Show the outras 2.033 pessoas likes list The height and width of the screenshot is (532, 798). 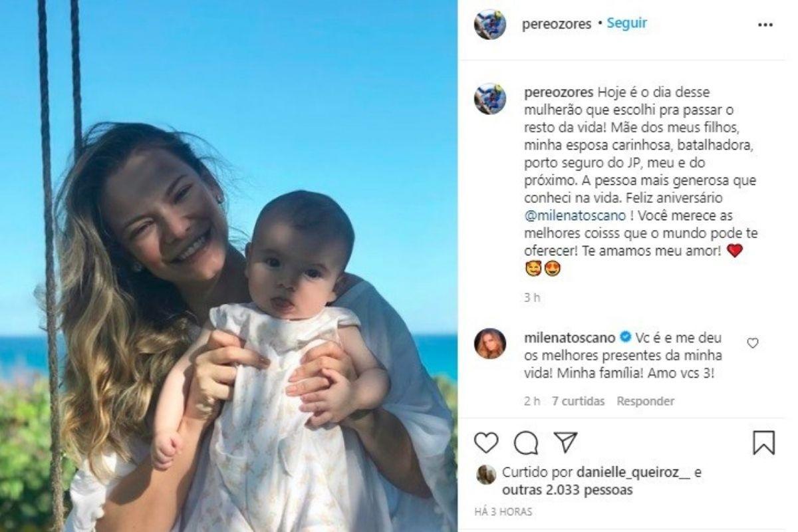567,490
